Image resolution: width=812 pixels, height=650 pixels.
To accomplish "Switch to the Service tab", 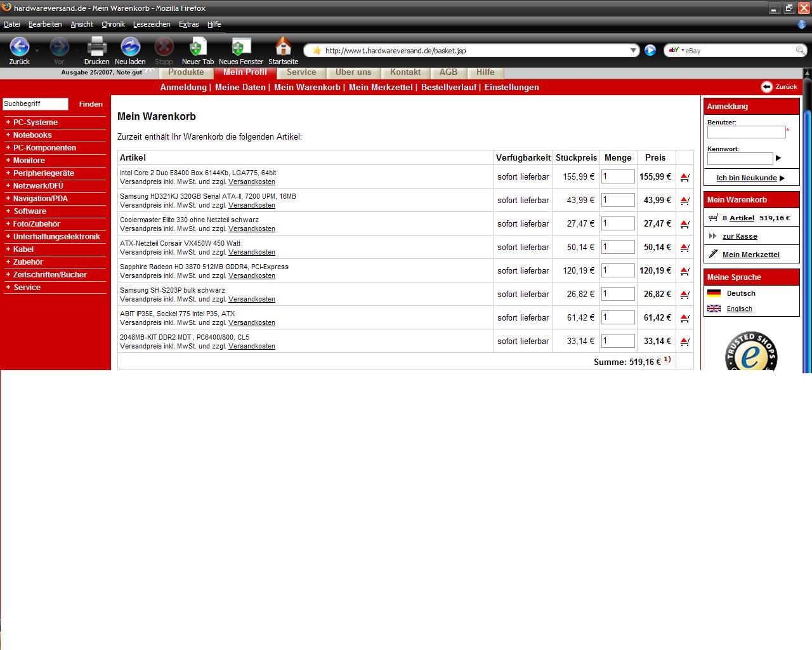I will (x=301, y=72).
